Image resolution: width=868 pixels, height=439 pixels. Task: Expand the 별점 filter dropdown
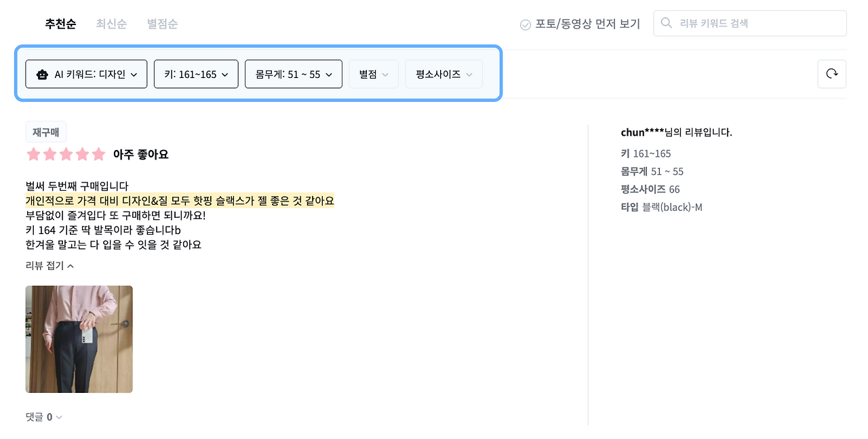[374, 74]
